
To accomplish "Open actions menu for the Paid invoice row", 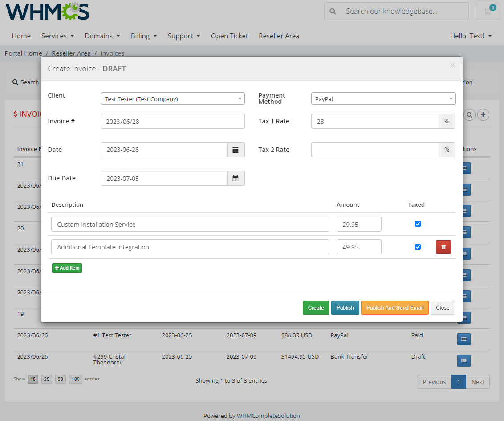I will pos(463,339).
